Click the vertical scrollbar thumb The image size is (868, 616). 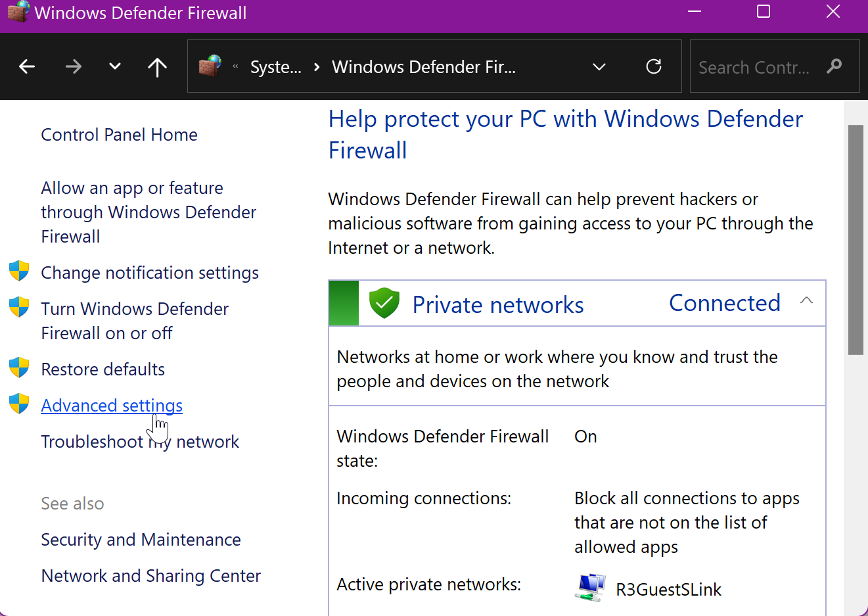[x=856, y=240]
